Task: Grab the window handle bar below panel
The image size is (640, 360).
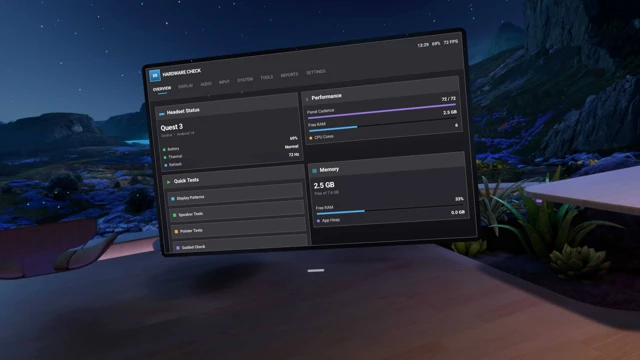Action: [x=316, y=270]
